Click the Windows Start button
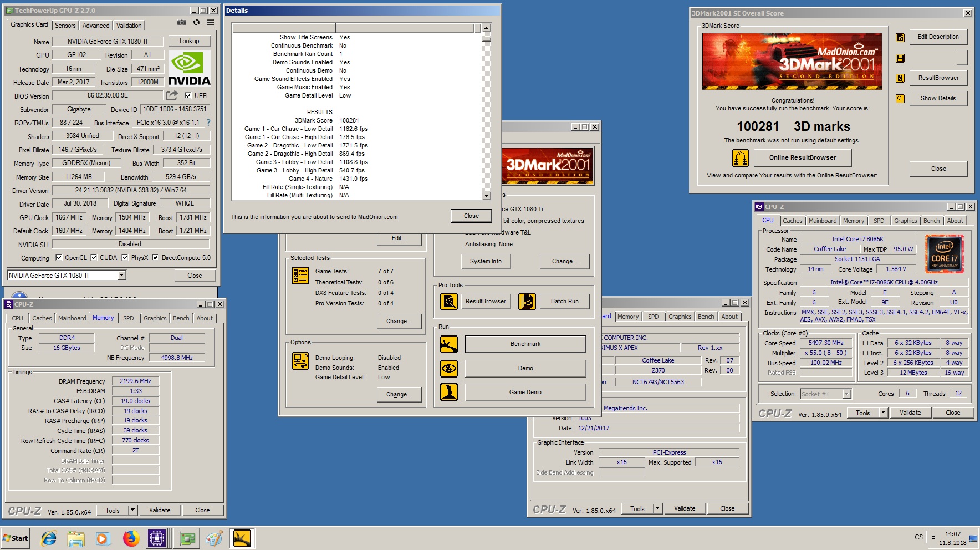This screenshot has height=550, width=980. (x=16, y=538)
